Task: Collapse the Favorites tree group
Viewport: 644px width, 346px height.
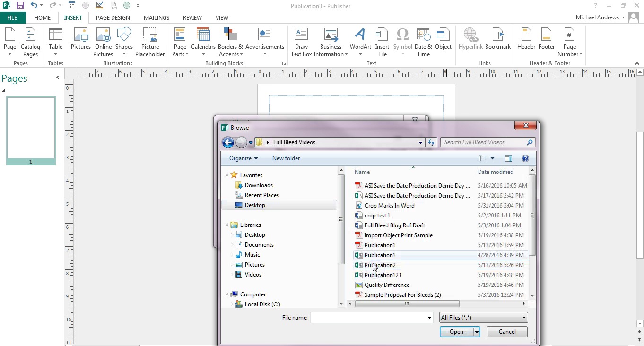Action: pyautogui.click(x=227, y=175)
